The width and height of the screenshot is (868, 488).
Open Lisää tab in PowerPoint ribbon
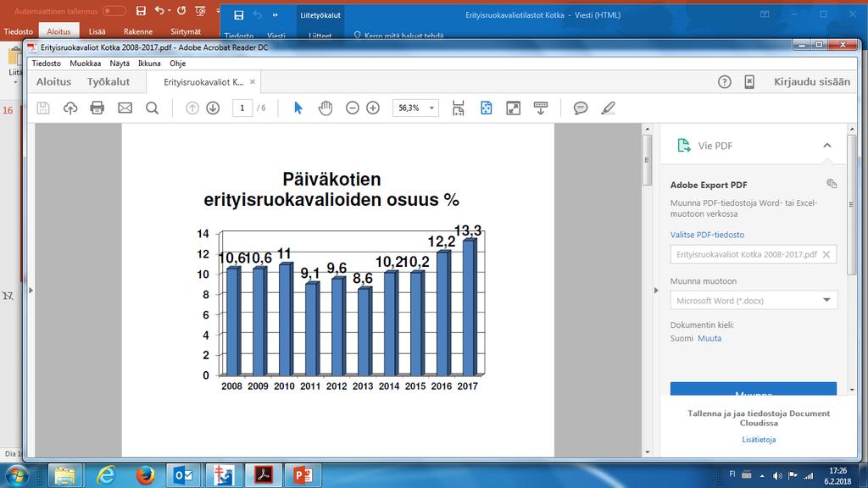[97, 31]
